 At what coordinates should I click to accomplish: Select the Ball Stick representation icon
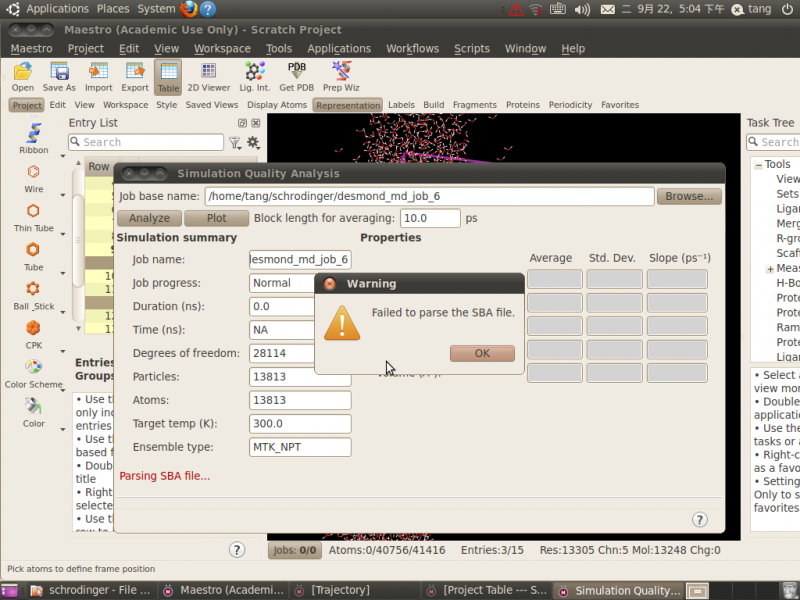pyautogui.click(x=33, y=289)
